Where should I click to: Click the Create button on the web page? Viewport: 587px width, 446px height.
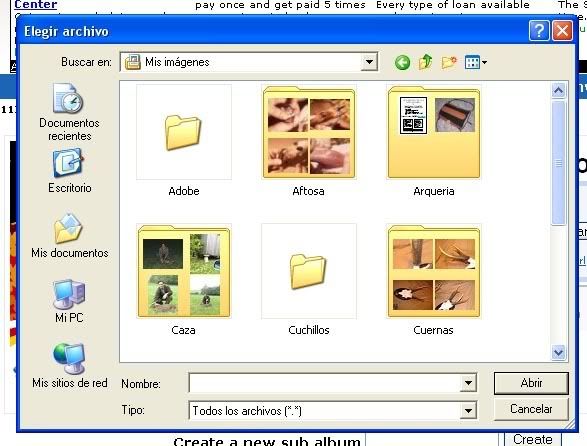[x=533, y=439]
